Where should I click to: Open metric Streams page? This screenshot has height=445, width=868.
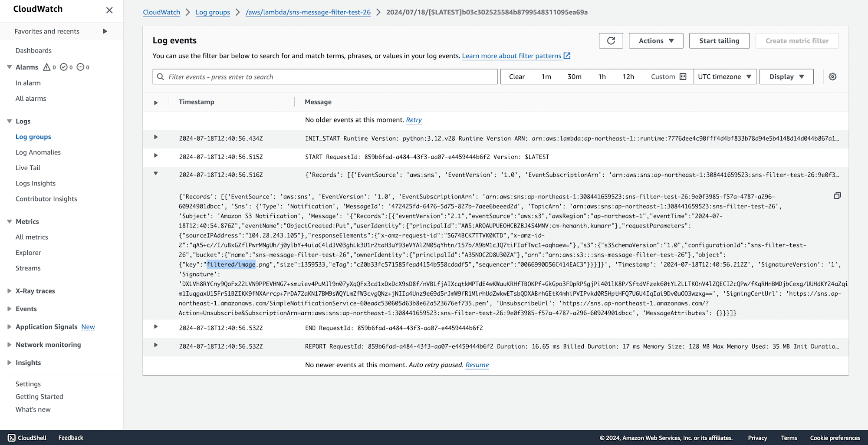click(28, 268)
